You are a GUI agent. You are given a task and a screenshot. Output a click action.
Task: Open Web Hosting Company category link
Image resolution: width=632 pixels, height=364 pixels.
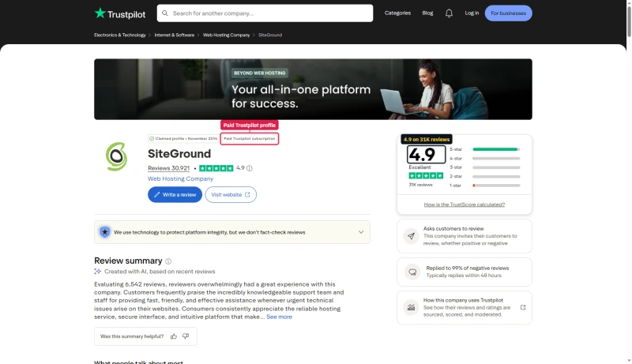(180, 178)
